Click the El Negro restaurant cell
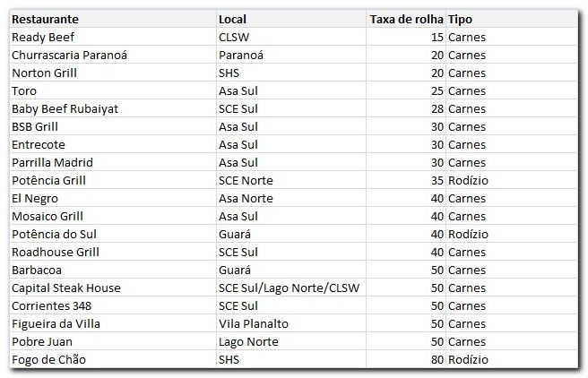 click(36, 198)
